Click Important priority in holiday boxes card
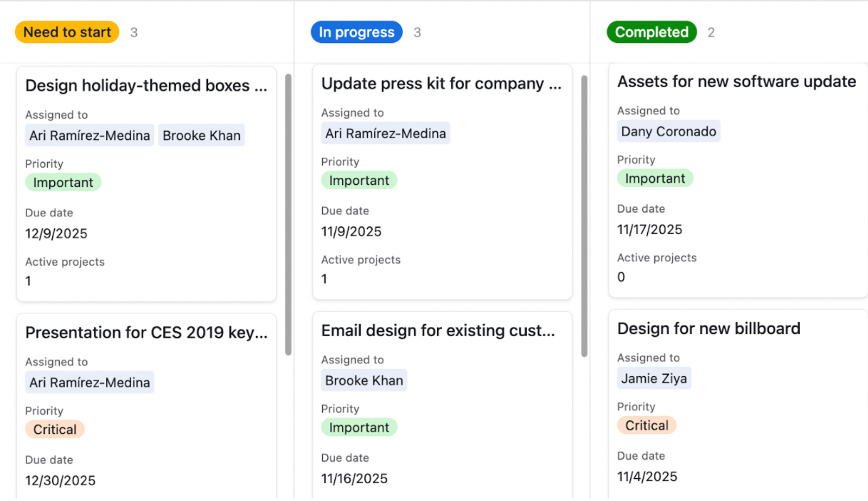This screenshot has height=501, width=868. [63, 183]
